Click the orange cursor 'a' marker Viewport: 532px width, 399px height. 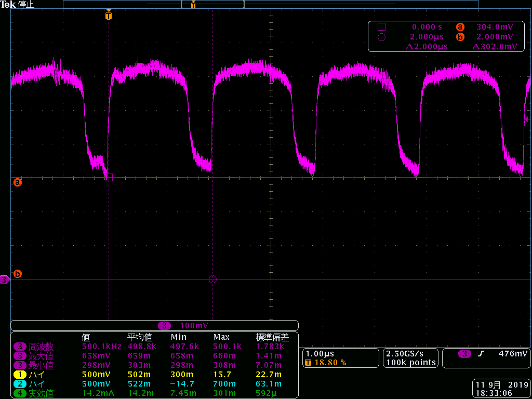pos(17,182)
